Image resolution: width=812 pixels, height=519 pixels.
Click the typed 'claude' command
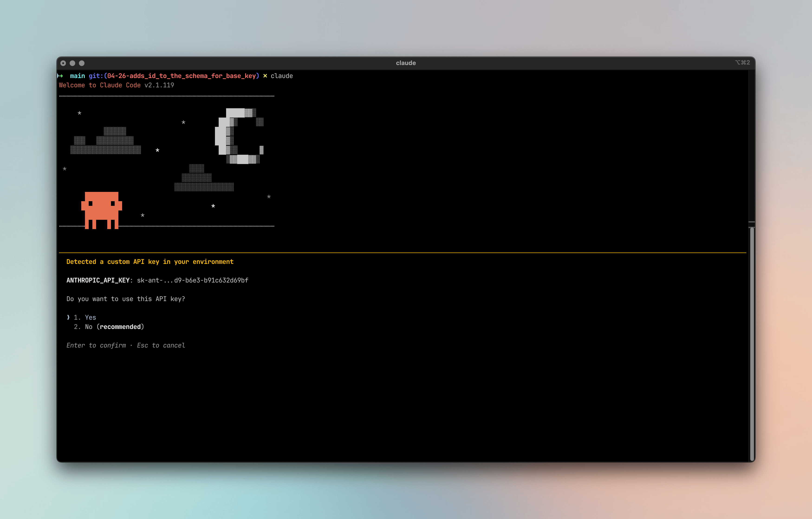282,76
